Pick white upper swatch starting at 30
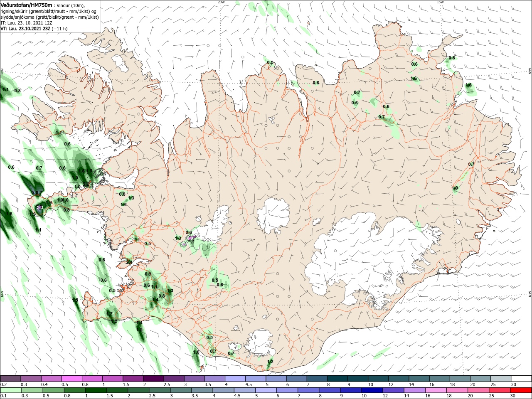This screenshot has width=532, height=399. (521, 379)
